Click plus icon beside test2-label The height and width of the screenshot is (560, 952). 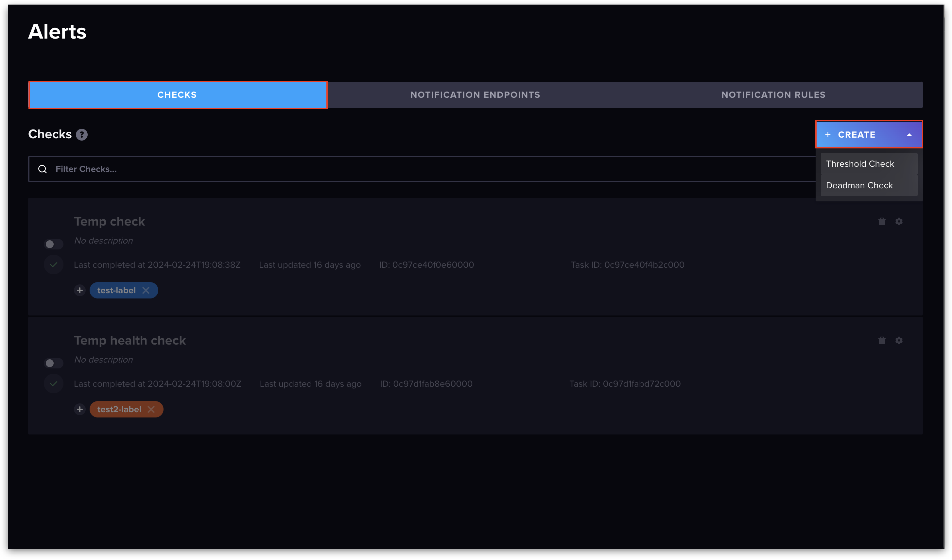(x=80, y=409)
